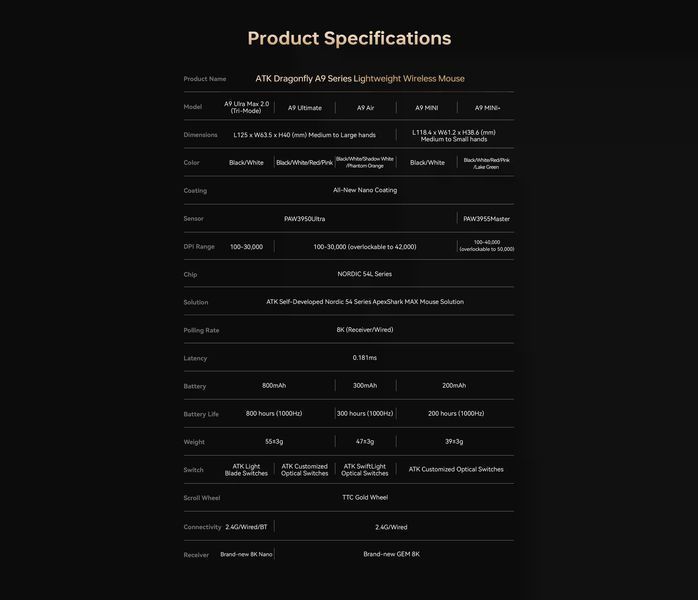The width and height of the screenshot is (698, 600).
Task: Click the A9 MINI model cell
Action: [x=426, y=108]
